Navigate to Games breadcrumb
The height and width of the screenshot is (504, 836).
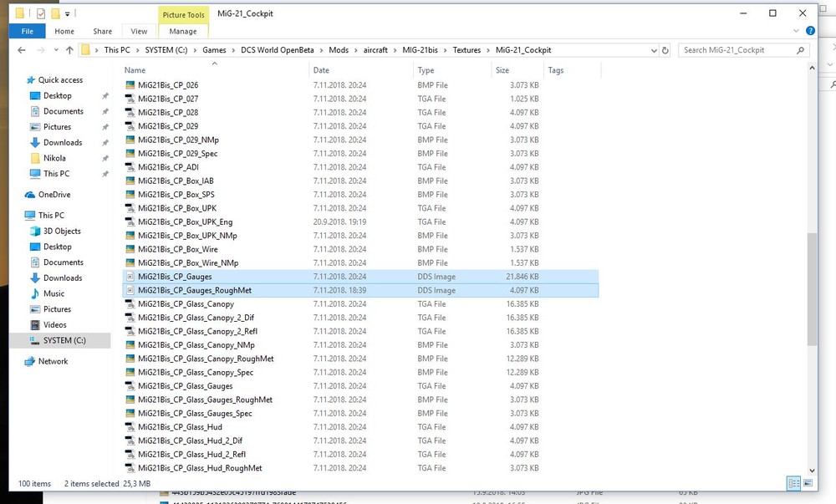[x=214, y=50]
